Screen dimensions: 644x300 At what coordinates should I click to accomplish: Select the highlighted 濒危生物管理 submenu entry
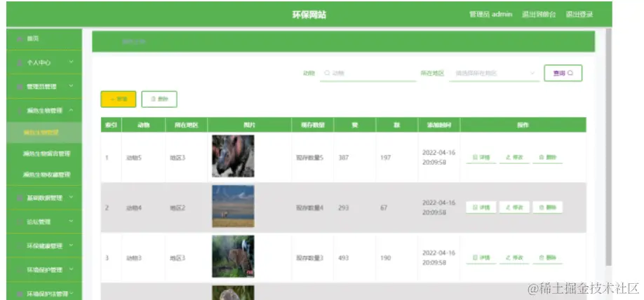click(44, 132)
